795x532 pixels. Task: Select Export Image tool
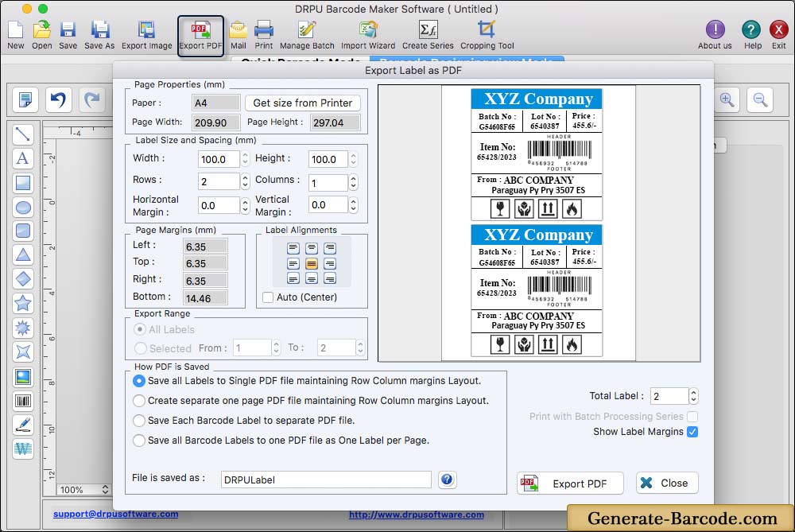(x=146, y=34)
